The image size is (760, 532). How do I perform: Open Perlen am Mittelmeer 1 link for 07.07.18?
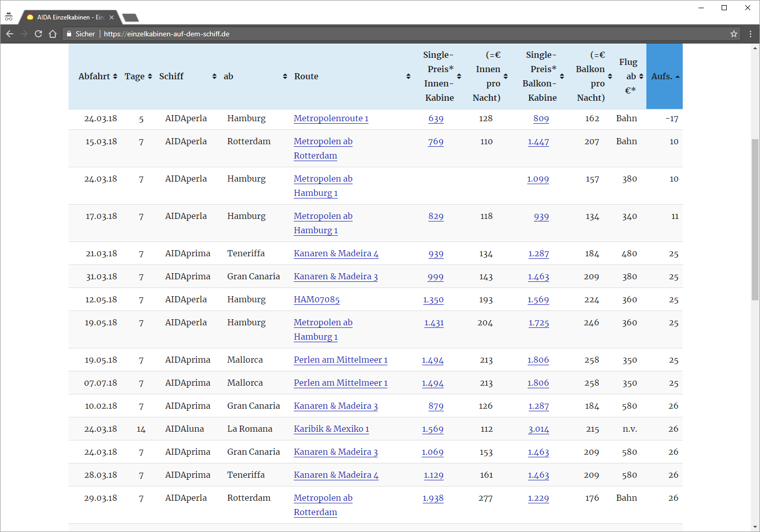(x=340, y=383)
